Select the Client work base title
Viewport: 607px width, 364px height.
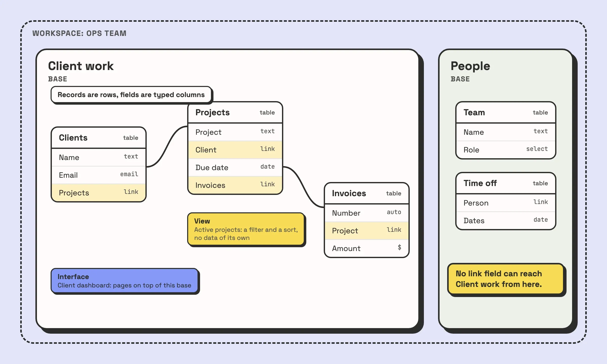point(81,66)
